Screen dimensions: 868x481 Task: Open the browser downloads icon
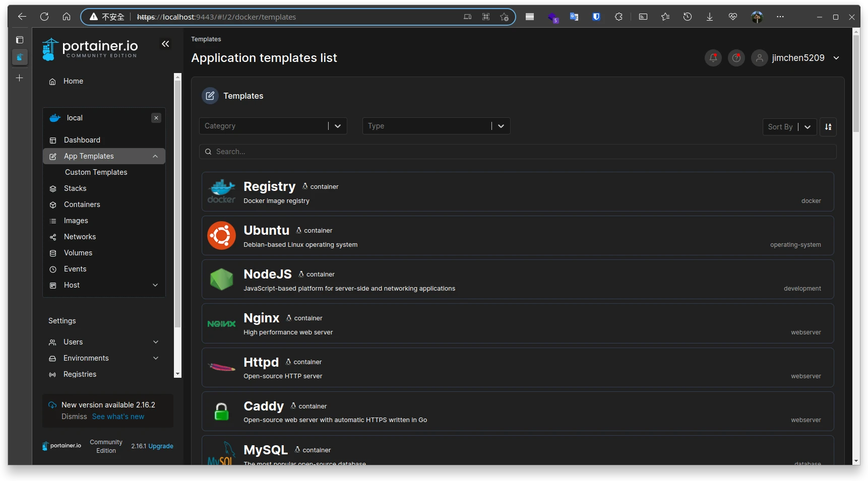coord(709,17)
